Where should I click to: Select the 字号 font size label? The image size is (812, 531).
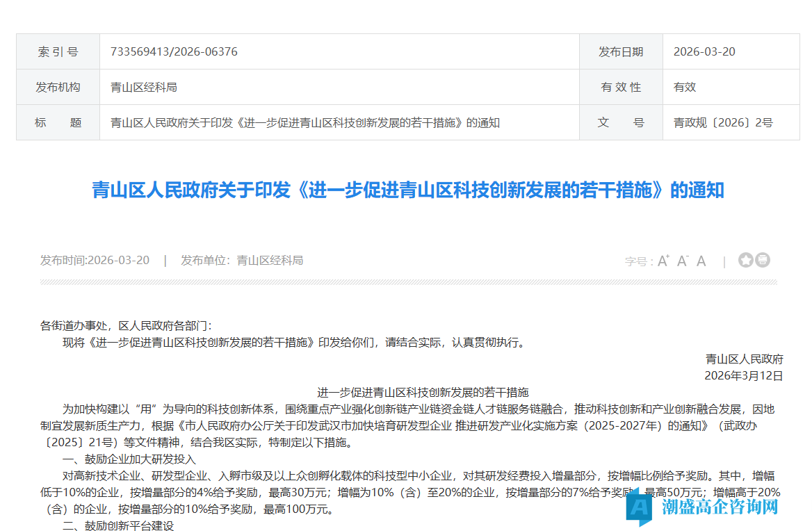637,260
